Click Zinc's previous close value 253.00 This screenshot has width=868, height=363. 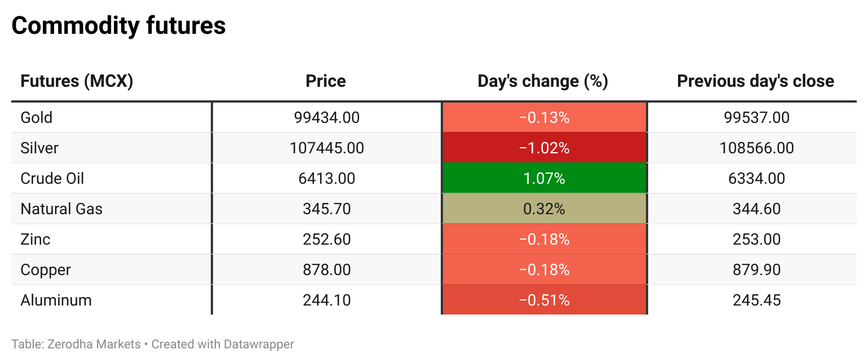(756, 240)
